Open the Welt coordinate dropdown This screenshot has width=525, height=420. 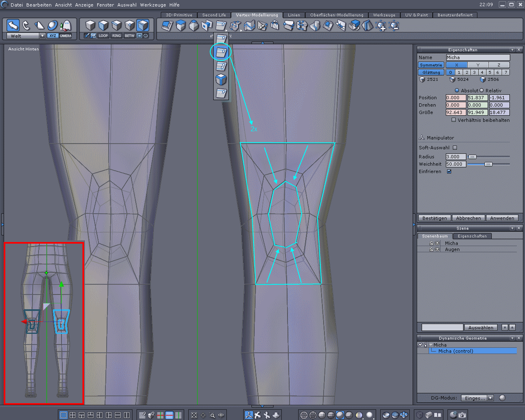(x=42, y=36)
